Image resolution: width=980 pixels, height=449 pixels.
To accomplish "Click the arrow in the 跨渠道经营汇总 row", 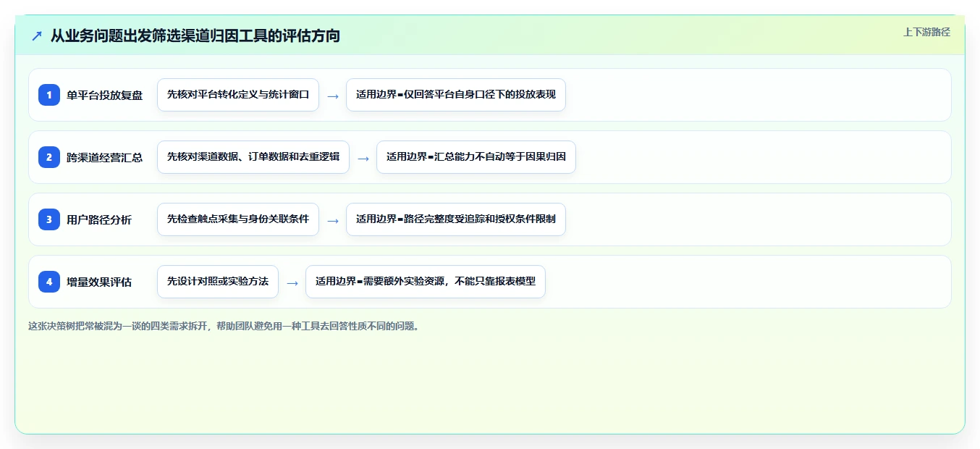I will (363, 159).
